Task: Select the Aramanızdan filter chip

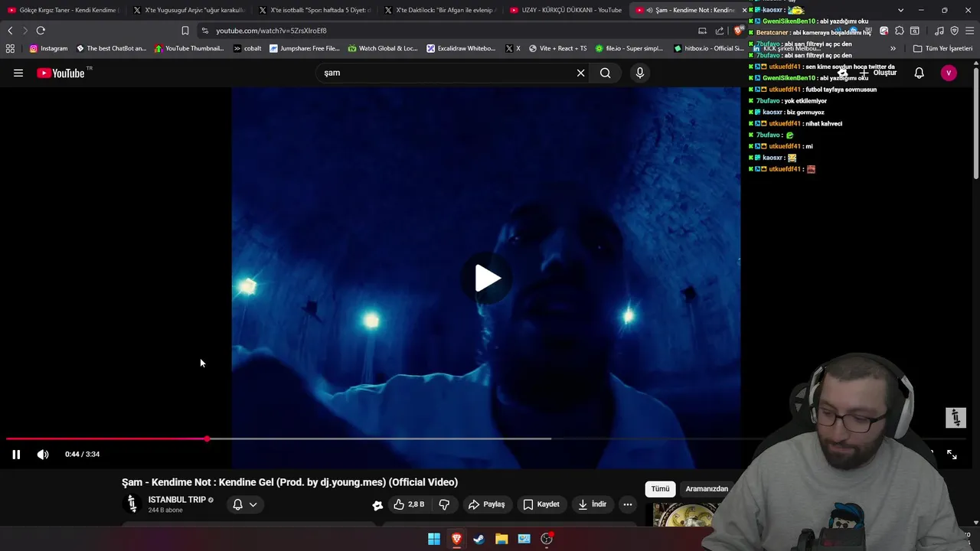Action: pos(706,488)
